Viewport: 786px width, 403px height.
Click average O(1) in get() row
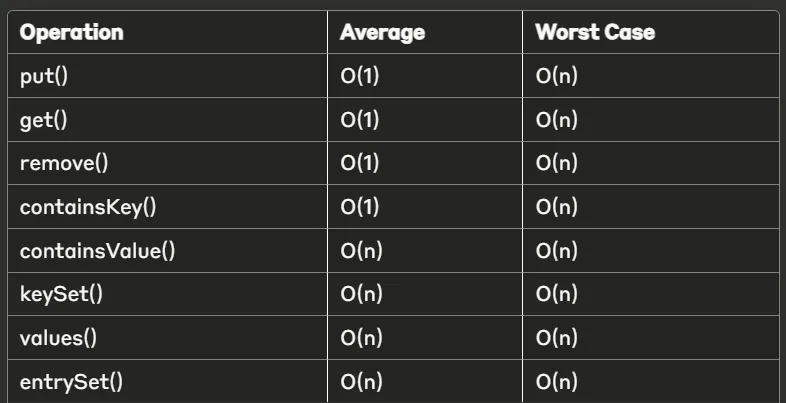tap(360, 120)
